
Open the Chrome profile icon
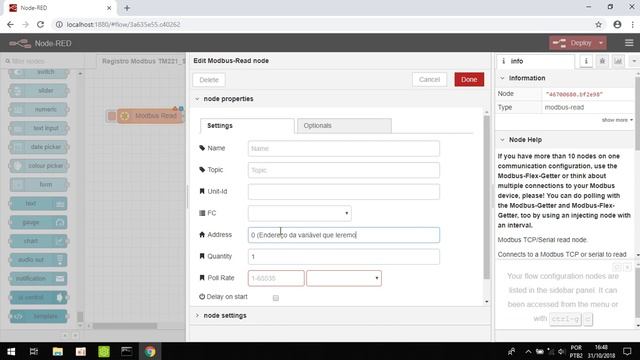[617, 24]
